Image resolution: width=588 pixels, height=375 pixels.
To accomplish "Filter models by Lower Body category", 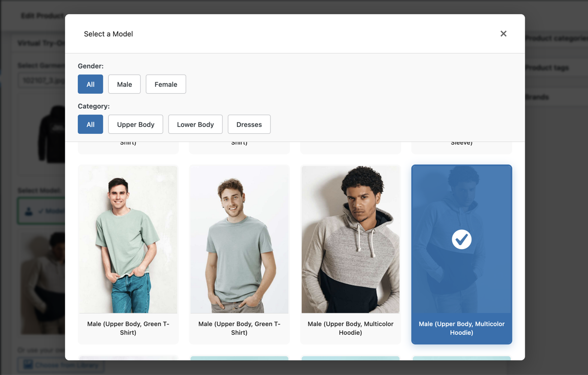I will tap(195, 124).
